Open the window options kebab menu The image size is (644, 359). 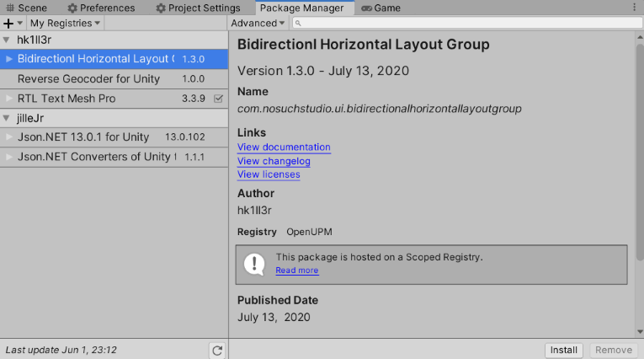[x=635, y=8]
